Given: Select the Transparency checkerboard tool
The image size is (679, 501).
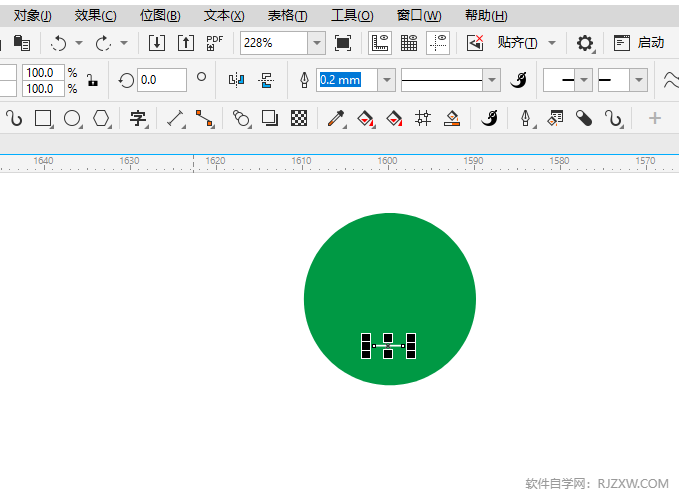Looking at the screenshot, I should (x=299, y=118).
